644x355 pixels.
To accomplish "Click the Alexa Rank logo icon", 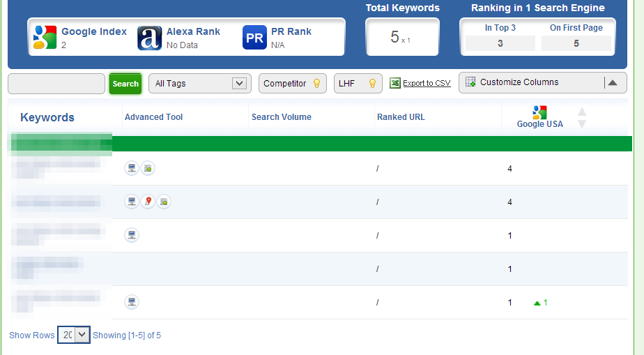I will tap(149, 38).
